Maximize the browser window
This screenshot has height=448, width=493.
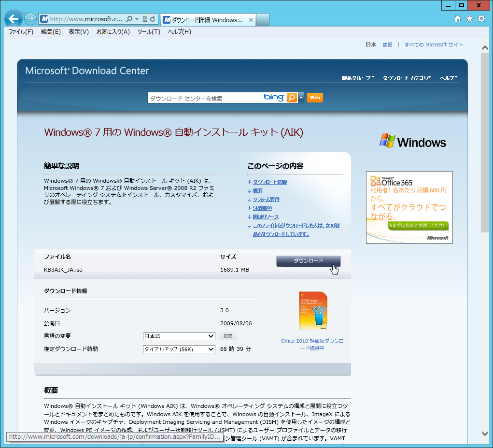click(x=461, y=5)
